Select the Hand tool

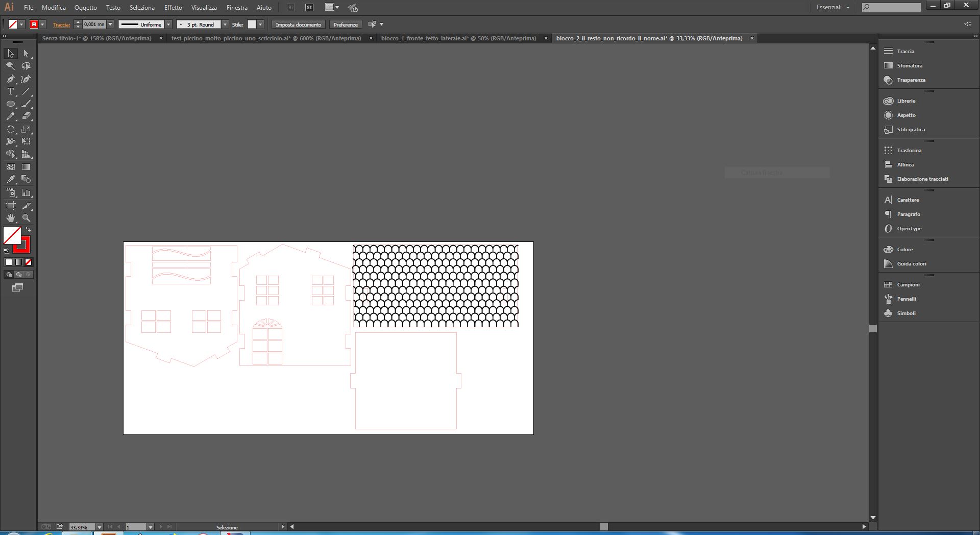(x=11, y=218)
